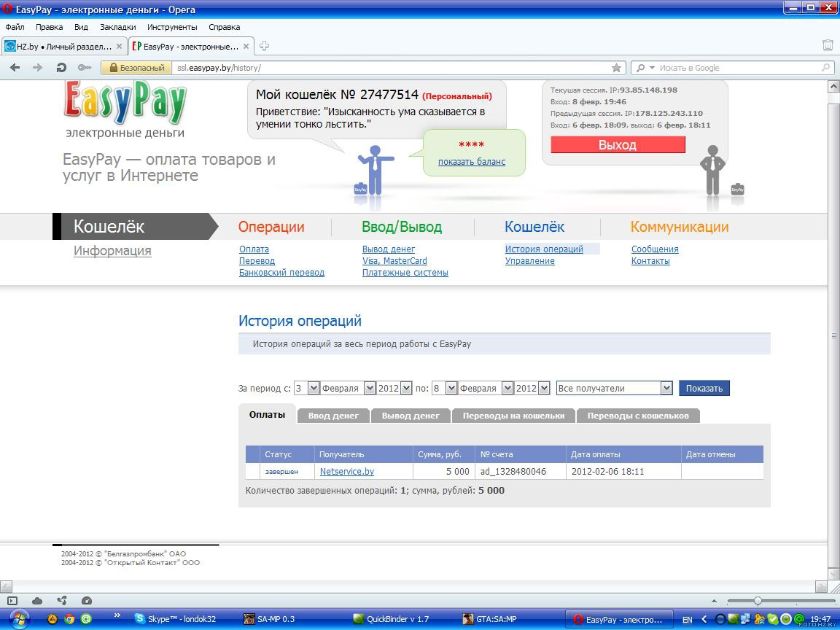Open the closed tabs trash icon
Image resolution: width=840 pixels, height=630 pixels.
point(828,45)
